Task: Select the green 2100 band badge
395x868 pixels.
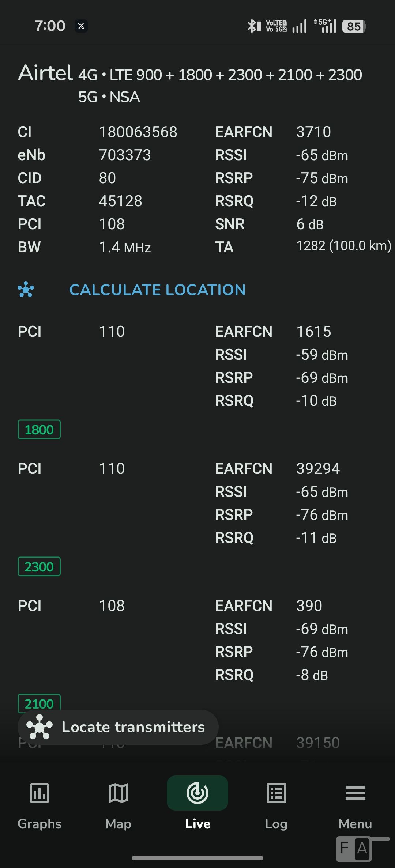Action: pyautogui.click(x=39, y=703)
